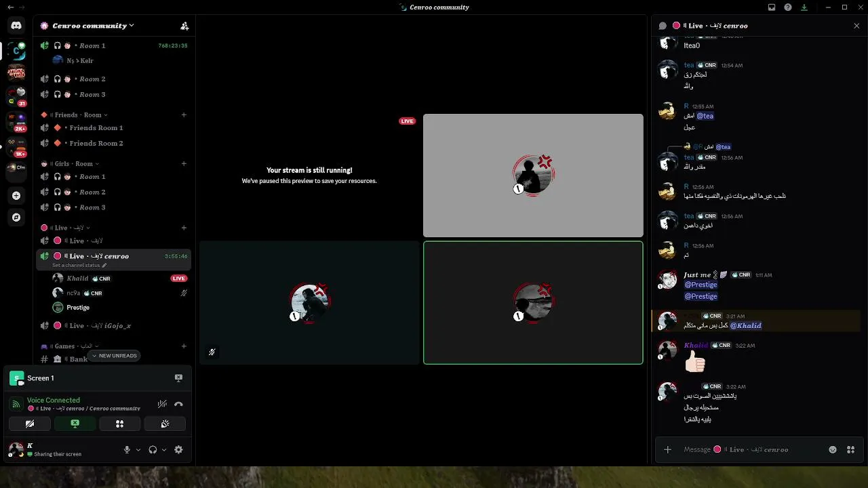Add channel to Girls Room category
This screenshot has height=488, width=868.
(184, 163)
